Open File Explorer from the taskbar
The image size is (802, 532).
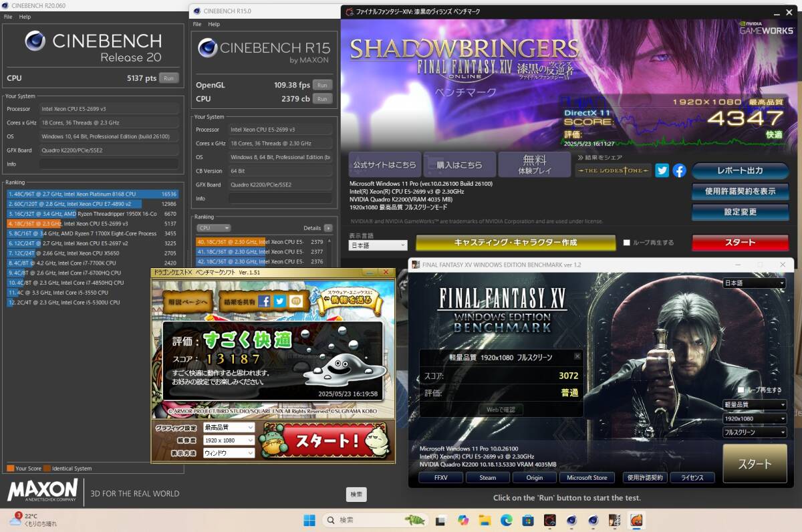point(485,520)
